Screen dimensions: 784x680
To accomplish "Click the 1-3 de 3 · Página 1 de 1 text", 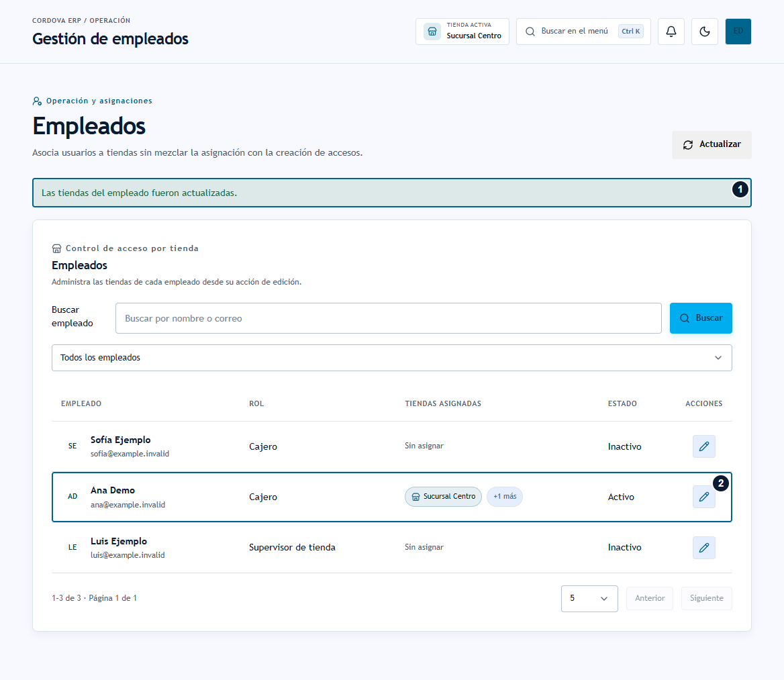I will [x=94, y=599].
